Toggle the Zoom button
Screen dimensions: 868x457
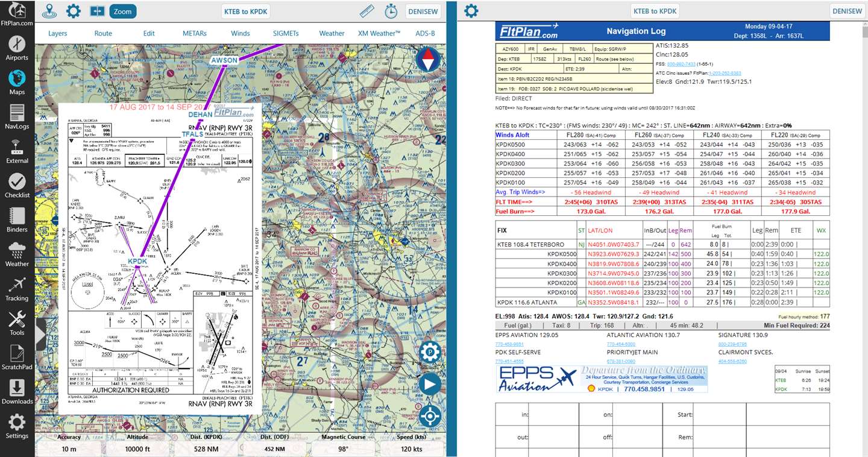(x=123, y=11)
